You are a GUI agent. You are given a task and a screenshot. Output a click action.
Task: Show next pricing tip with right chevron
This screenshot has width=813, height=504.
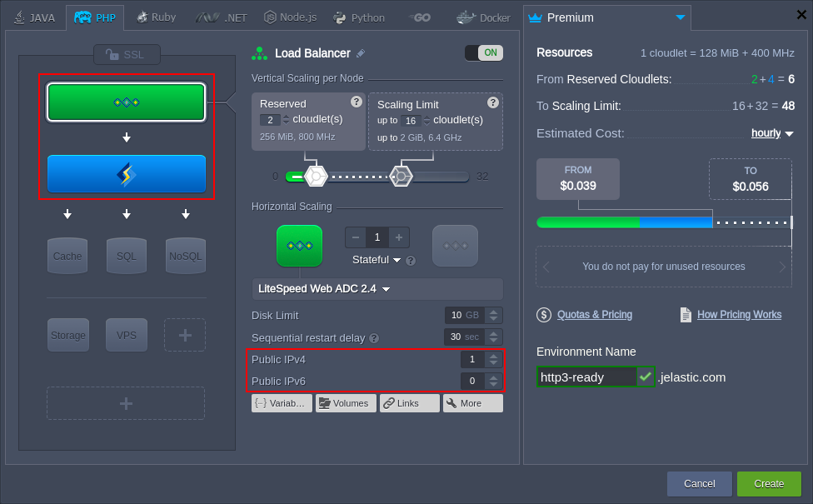click(782, 267)
